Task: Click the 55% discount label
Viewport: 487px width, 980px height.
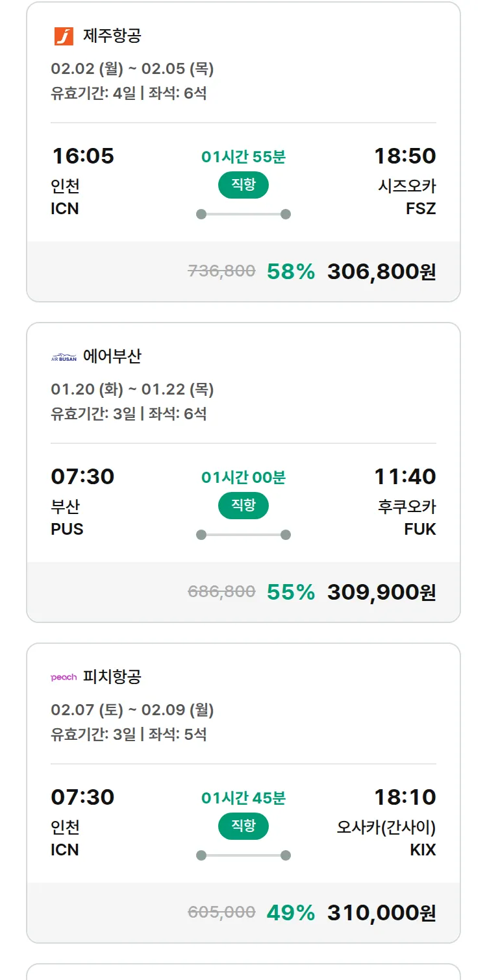Action: [x=291, y=592]
